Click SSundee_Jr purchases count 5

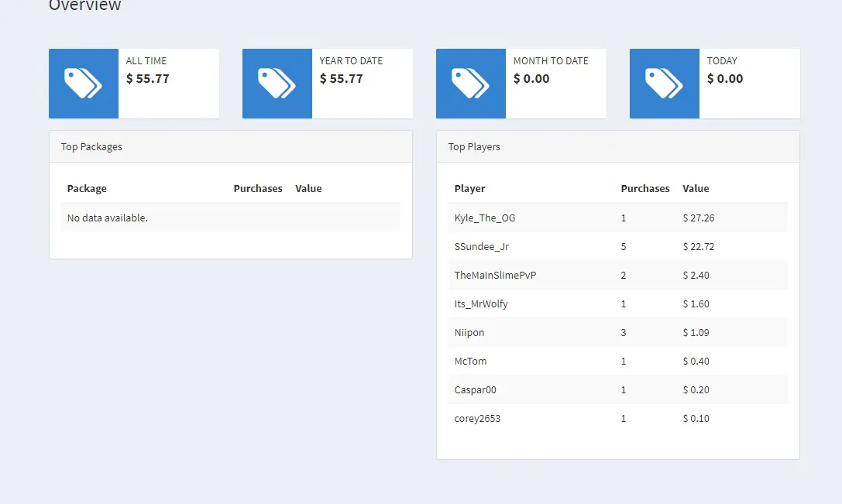(x=624, y=246)
